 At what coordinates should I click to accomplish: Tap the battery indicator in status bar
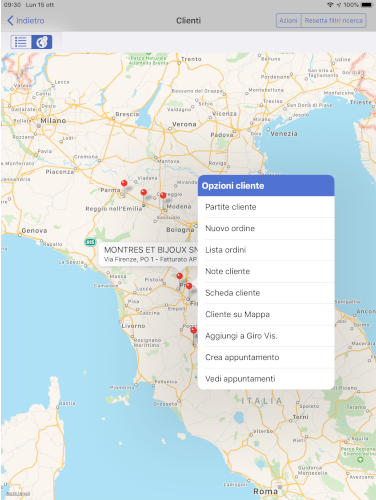coord(367,5)
